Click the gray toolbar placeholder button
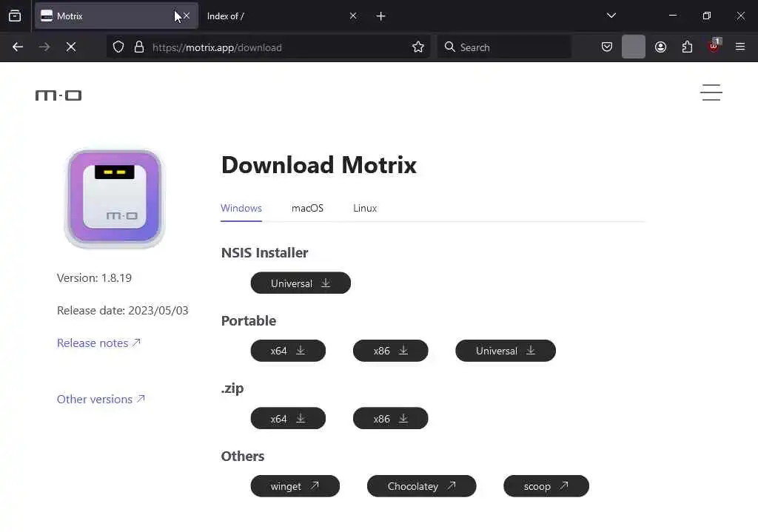Viewport: 758px width, 532px height. 634,47
